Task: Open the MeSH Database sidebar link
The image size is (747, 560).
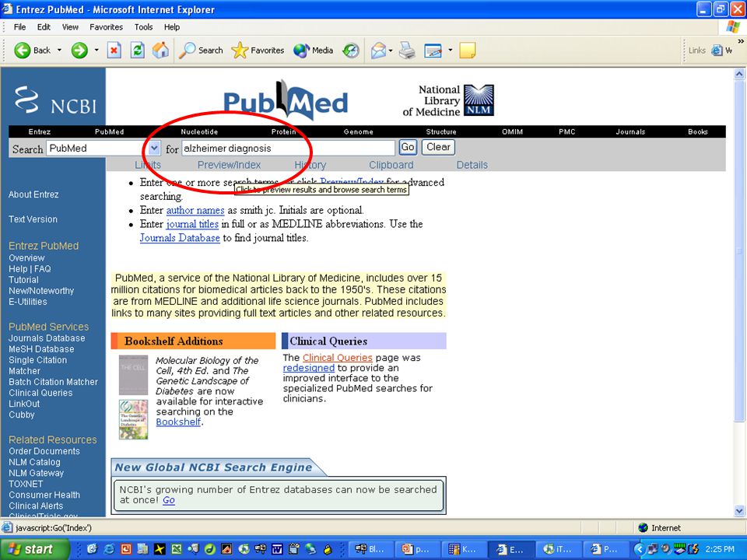Action: [x=41, y=349]
